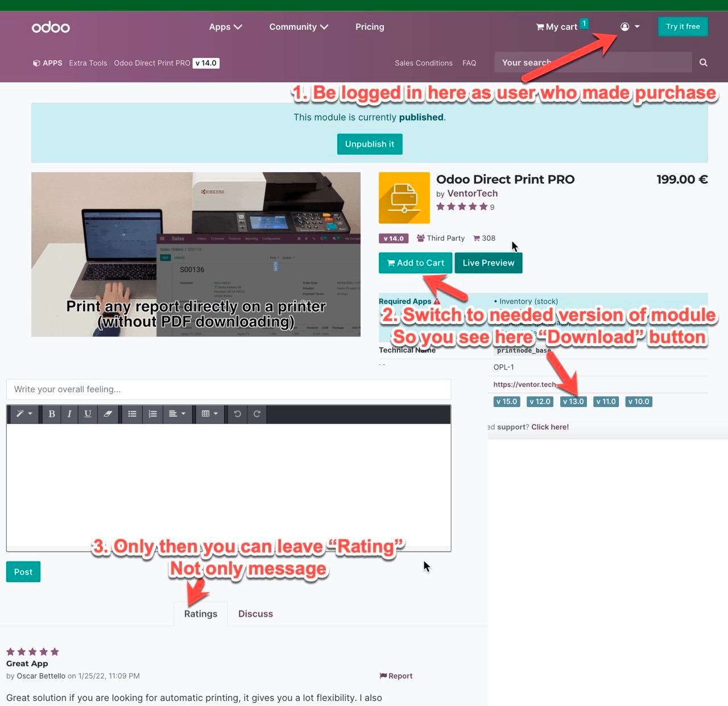Switch to module version v 13.0
This screenshot has width=728, height=706.
point(573,401)
